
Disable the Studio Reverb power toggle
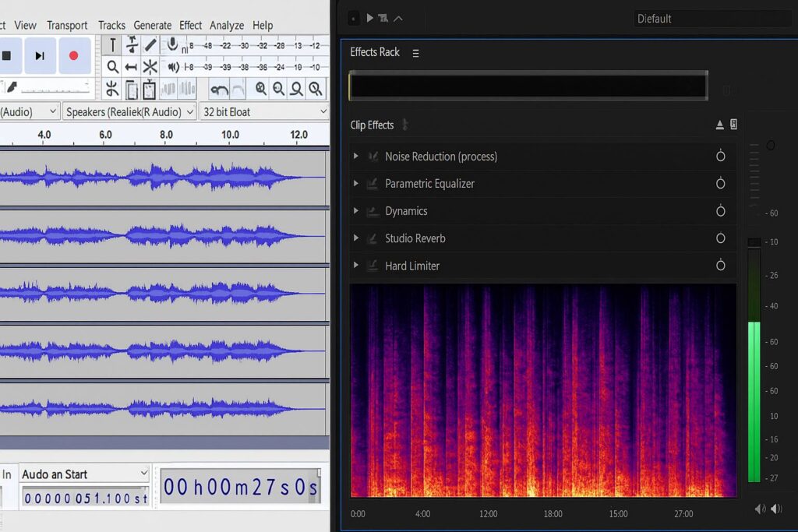tap(720, 238)
